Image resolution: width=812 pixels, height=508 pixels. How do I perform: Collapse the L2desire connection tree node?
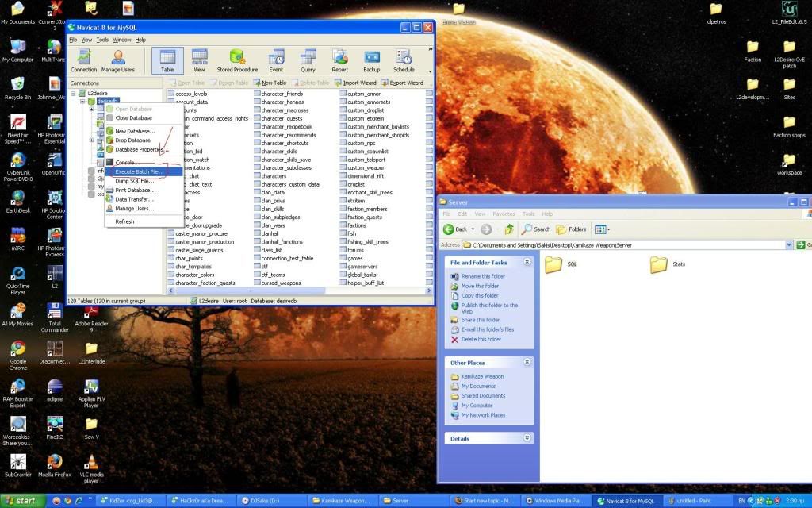pyautogui.click(x=74, y=93)
